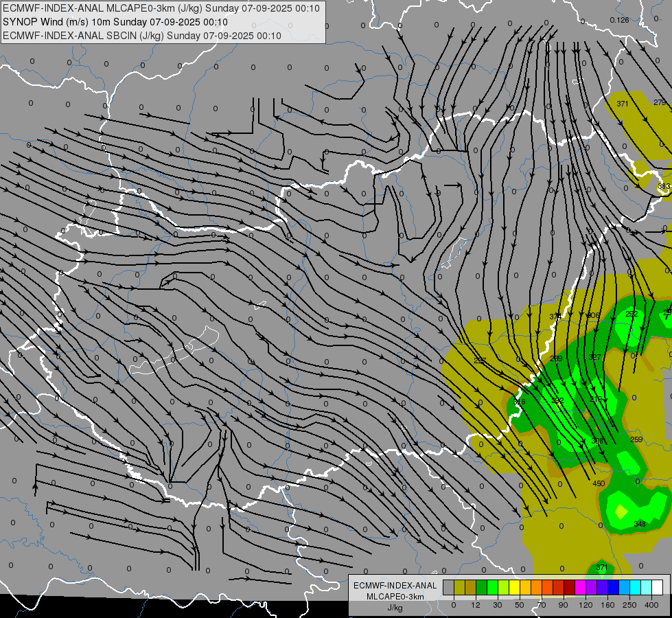Screen dimensions: 672x618
Task: Click the legend scale label 160
Action: pos(607,605)
